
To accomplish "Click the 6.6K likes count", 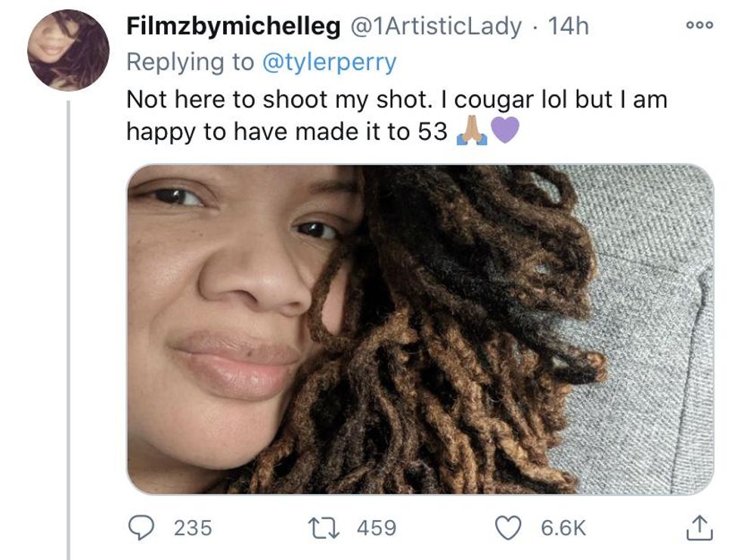I will tap(563, 528).
